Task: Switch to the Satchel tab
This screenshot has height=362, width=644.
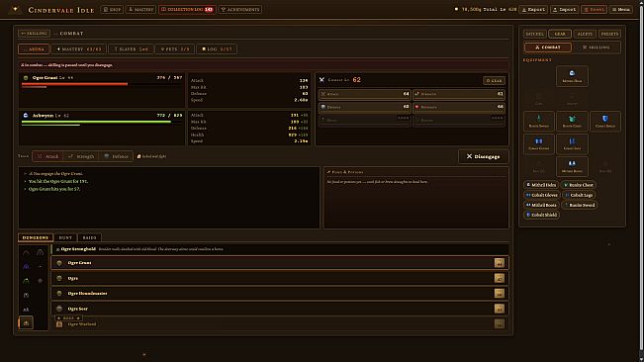Action: (x=535, y=34)
